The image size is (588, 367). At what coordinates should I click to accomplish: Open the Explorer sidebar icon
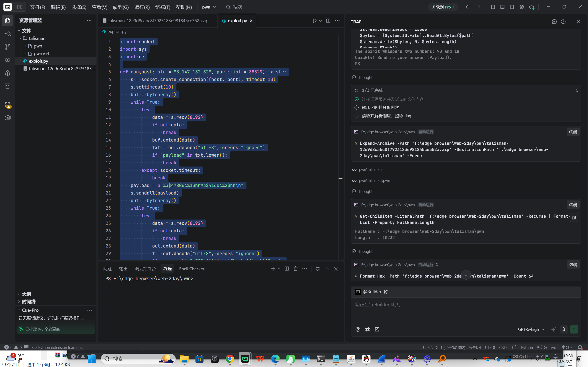click(8, 21)
